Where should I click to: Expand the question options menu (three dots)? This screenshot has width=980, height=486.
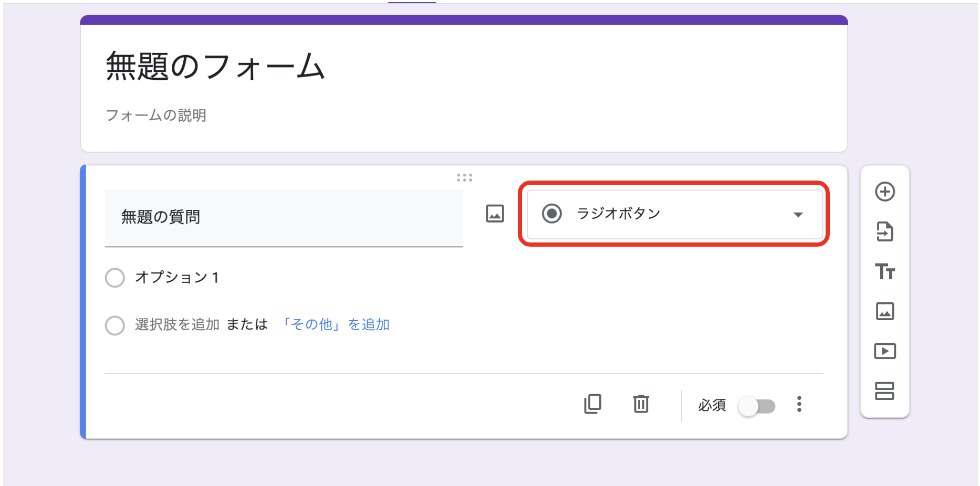799,404
